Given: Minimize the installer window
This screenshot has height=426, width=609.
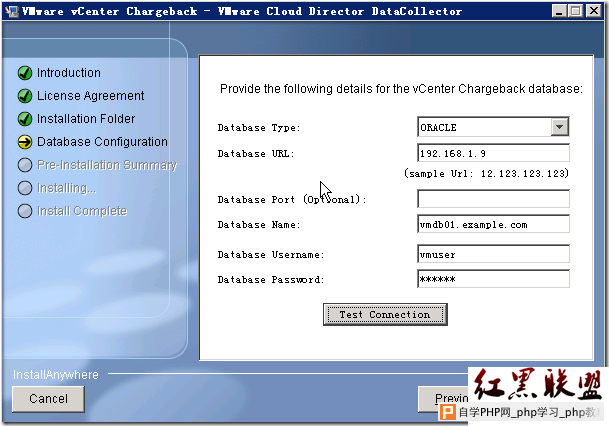Looking at the screenshot, I should pyautogui.click(x=559, y=11).
